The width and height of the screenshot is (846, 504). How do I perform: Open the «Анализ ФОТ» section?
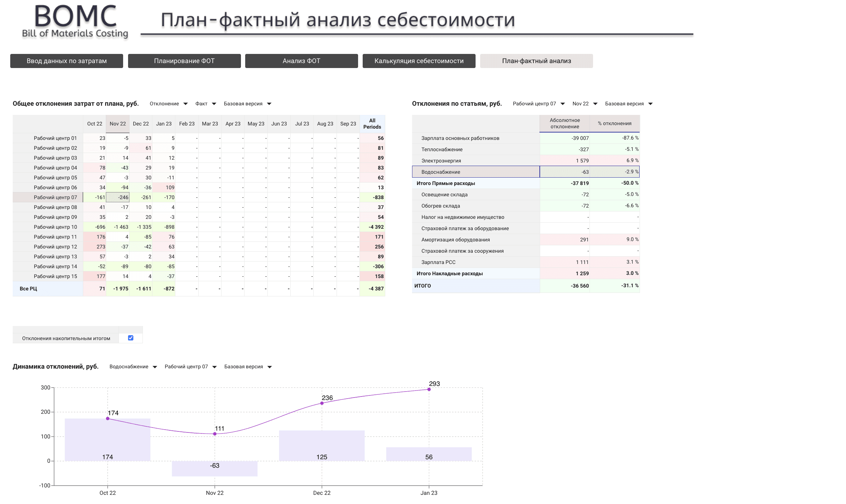click(x=301, y=61)
